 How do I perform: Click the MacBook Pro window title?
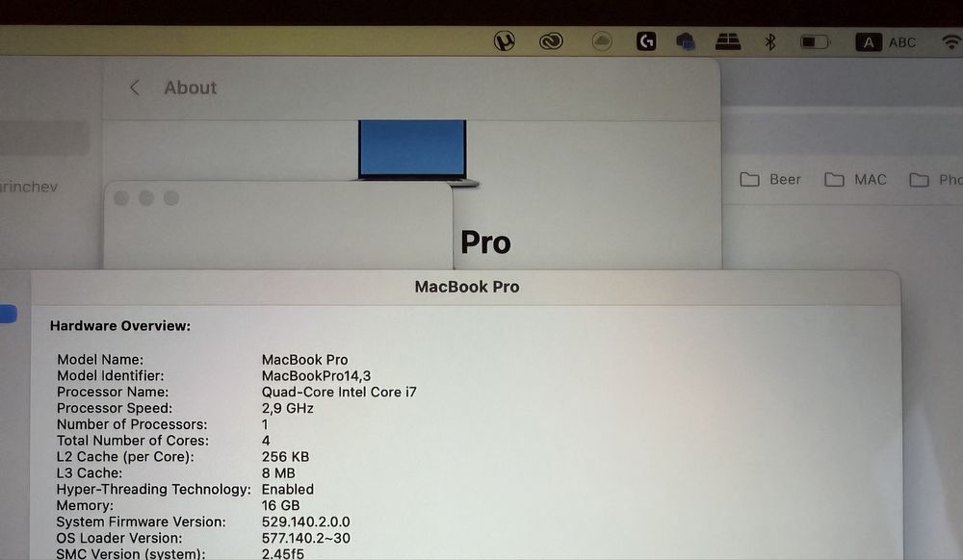[467, 287]
